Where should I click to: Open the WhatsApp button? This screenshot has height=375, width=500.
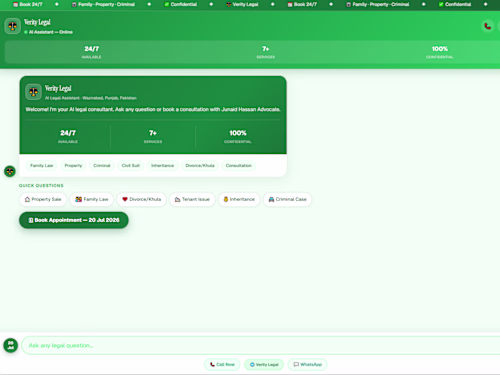(x=307, y=365)
